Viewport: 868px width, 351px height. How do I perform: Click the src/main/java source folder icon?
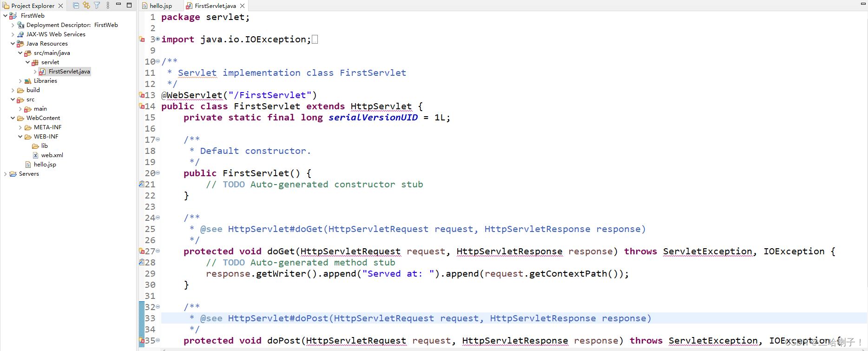coord(28,53)
